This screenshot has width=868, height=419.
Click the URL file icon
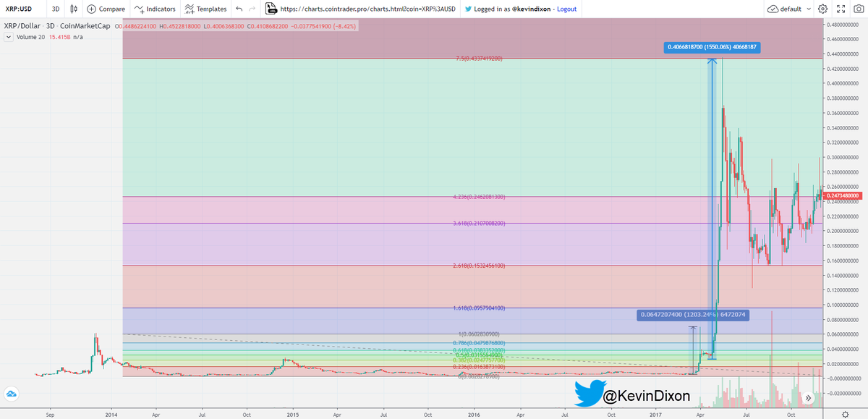point(271,9)
